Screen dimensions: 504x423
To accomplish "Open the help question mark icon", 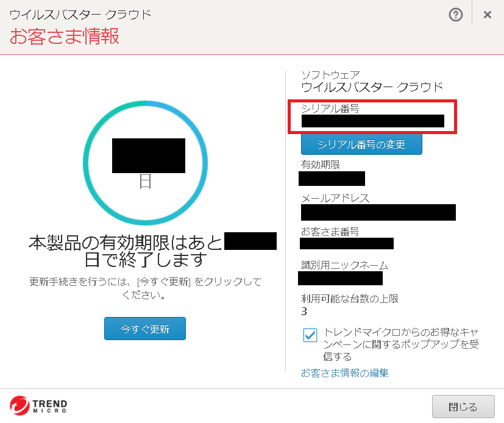I will point(455,15).
